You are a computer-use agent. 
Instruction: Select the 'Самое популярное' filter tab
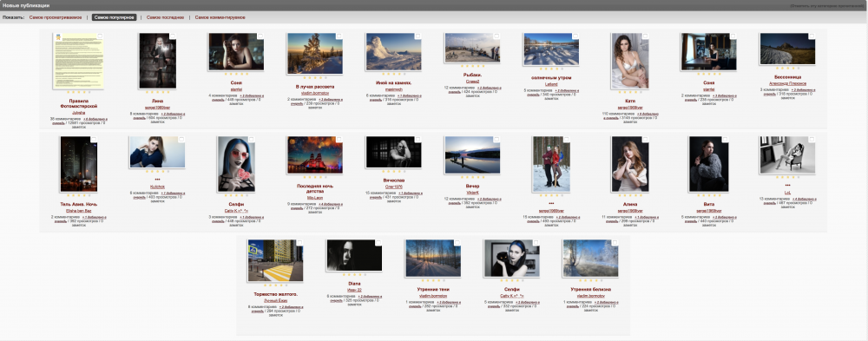(114, 17)
